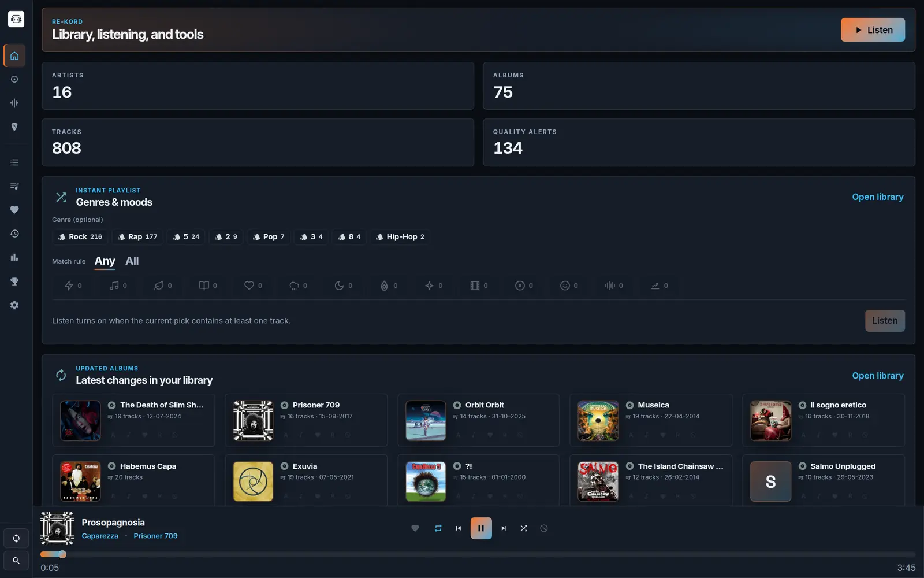Open the Prisoner 709 link in player
The width and height of the screenshot is (924, 578).
click(x=155, y=536)
